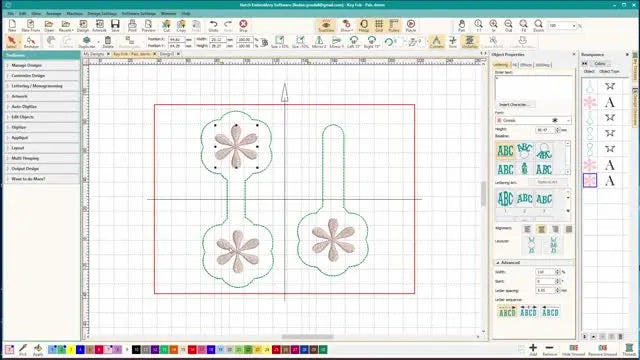Click the Save icon

[x=115, y=25]
